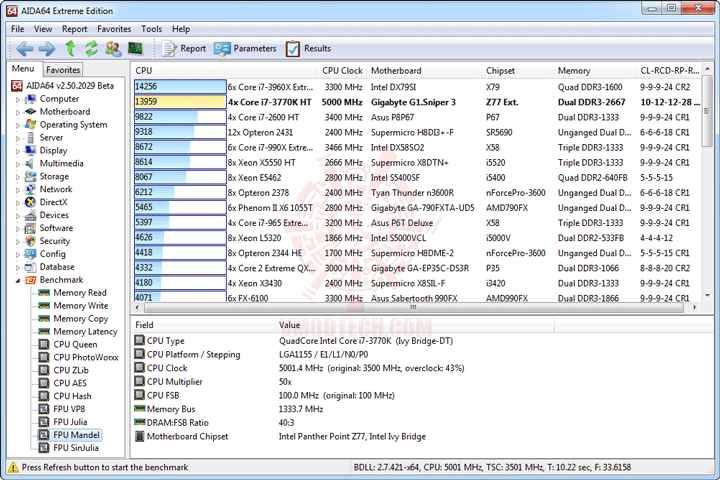Click the down arrow of results scrollbar
The width and height of the screenshot is (720, 480).
[x=707, y=296]
